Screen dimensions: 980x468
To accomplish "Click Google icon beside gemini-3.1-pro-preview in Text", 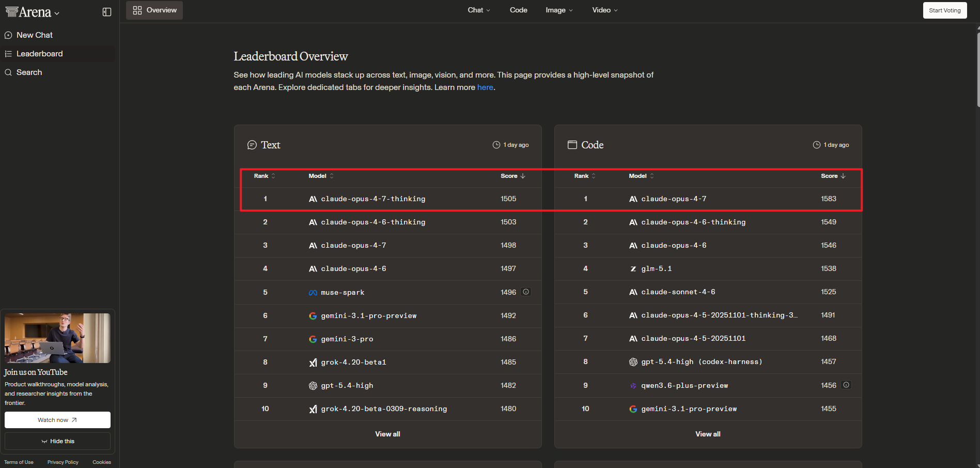I will click(x=313, y=316).
